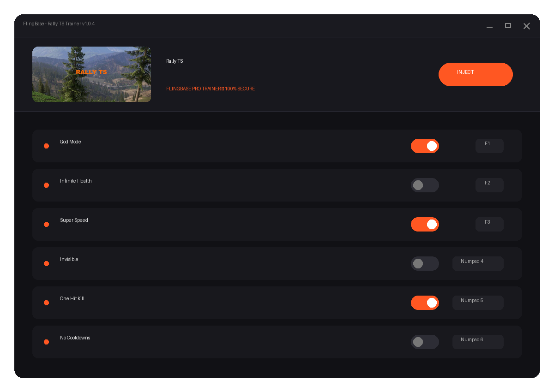Turn on the No Cooldowns switch

pos(425,342)
